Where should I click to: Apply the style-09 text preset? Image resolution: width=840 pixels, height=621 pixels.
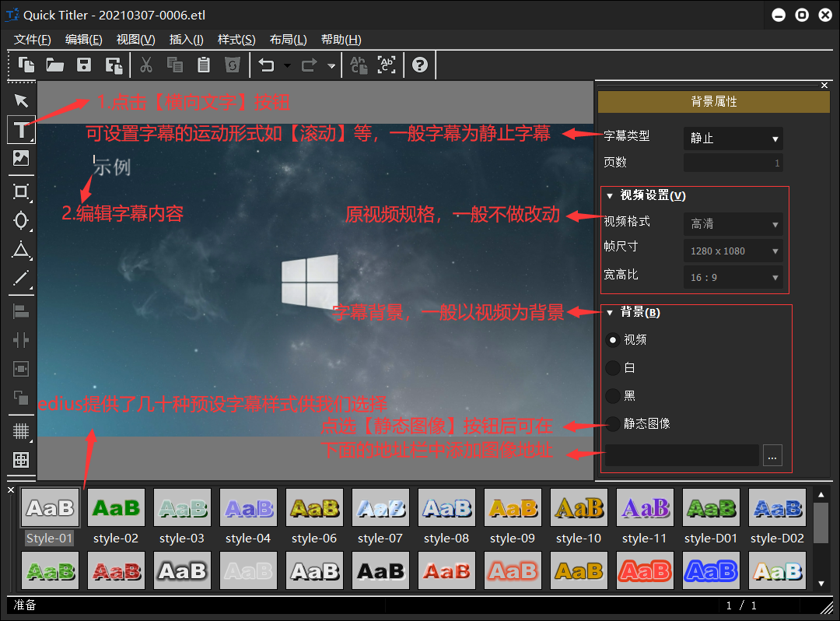(x=513, y=509)
